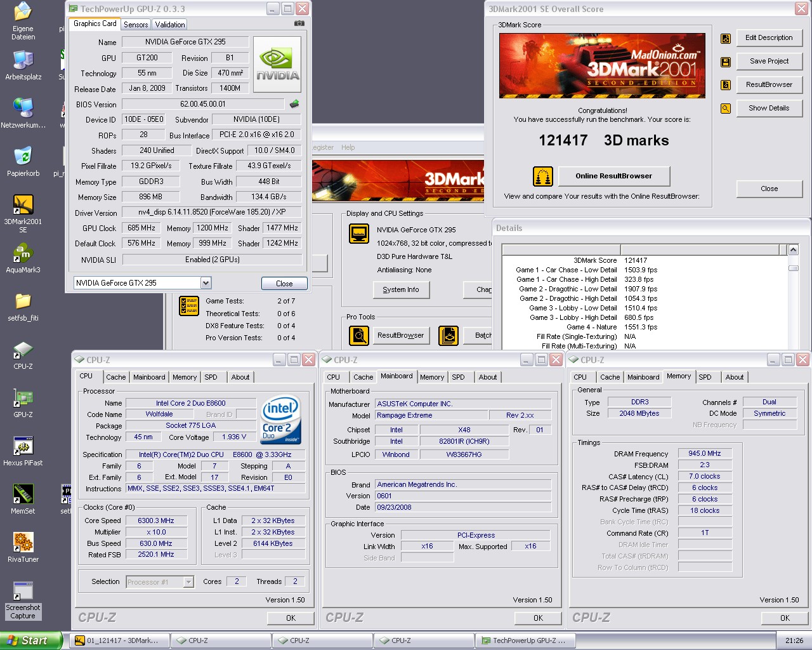
Task: Open the Cache tab in the processor CPU-Z window
Action: pyautogui.click(x=116, y=377)
